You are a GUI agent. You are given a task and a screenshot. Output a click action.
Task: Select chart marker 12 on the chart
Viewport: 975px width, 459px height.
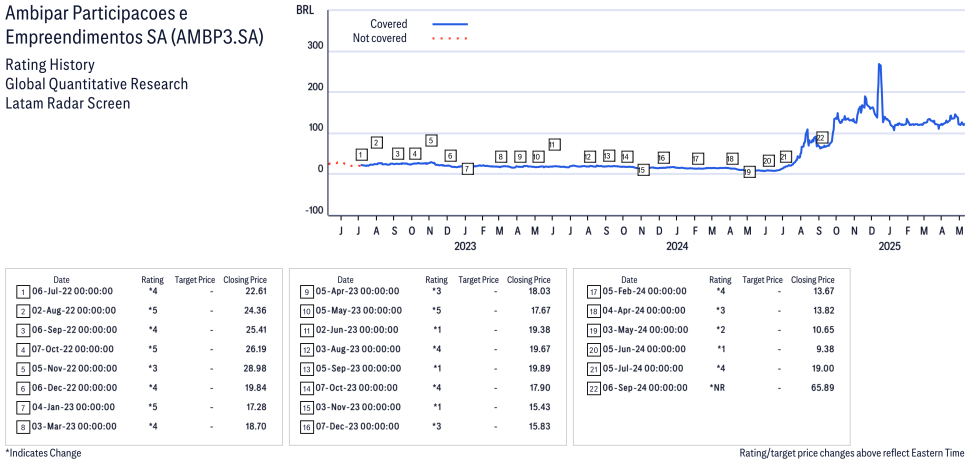pyautogui.click(x=589, y=157)
